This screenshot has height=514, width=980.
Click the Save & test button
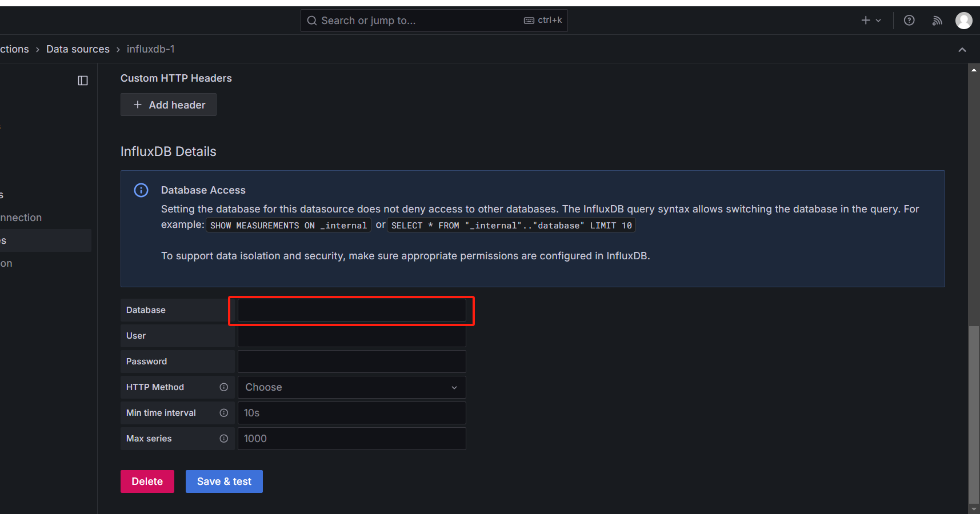224,481
